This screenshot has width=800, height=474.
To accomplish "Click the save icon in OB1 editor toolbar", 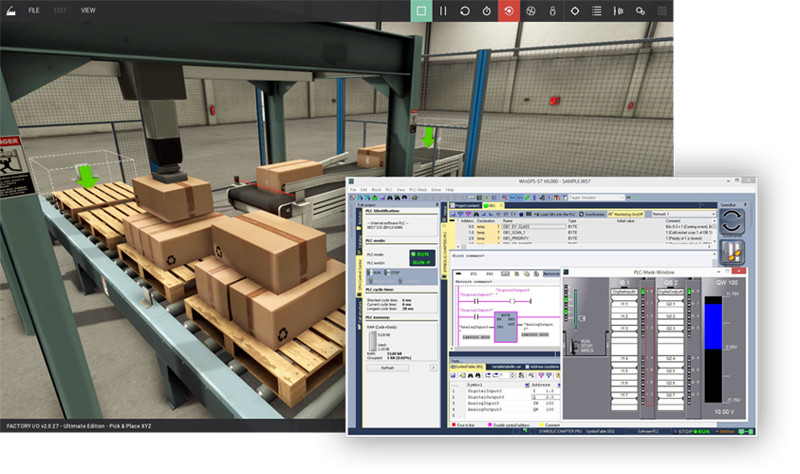I will click(453, 214).
